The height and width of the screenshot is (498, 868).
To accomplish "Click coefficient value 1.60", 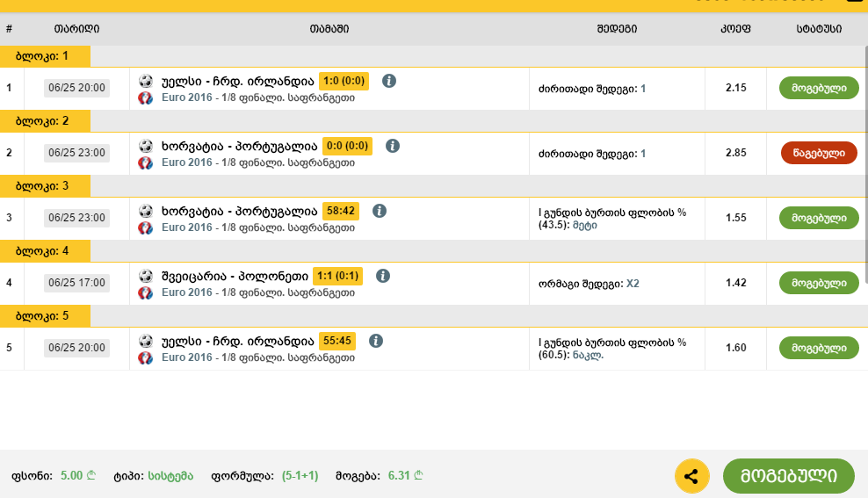I will 735,348.
